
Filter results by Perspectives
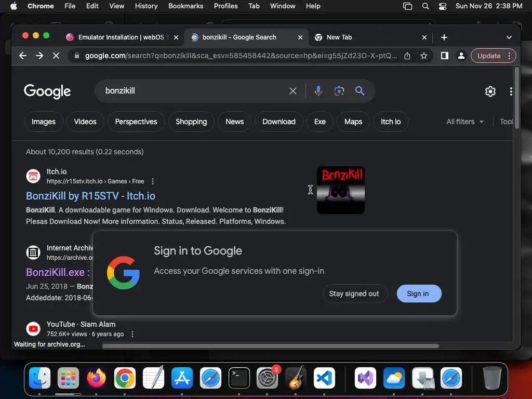(x=136, y=122)
